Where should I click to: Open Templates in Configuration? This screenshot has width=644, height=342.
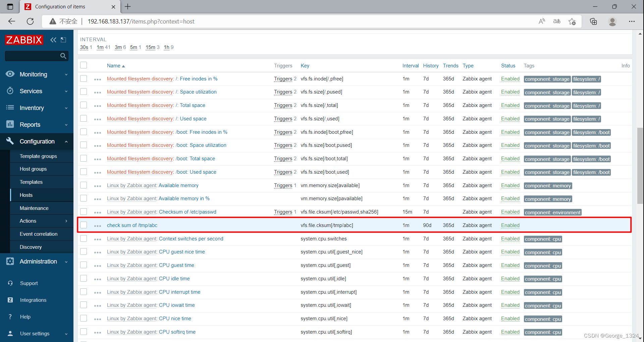(31, 182)
